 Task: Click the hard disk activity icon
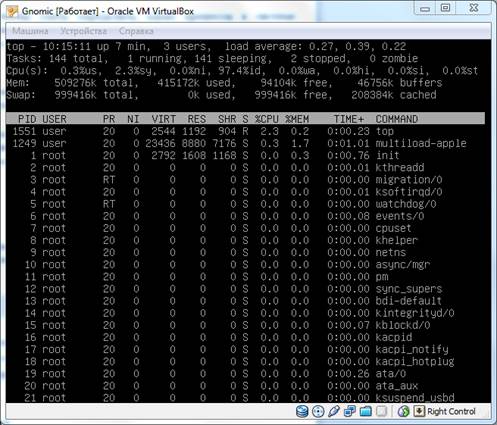coord(302,411)
